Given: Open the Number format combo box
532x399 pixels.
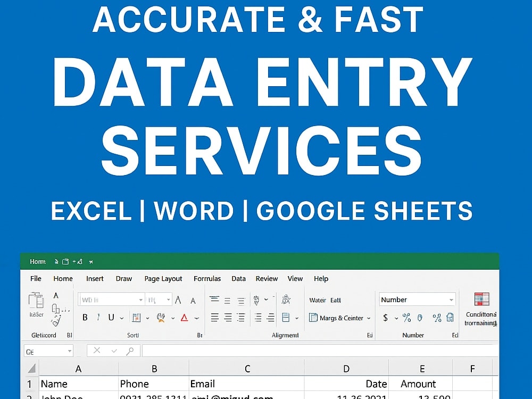Looking at the screenshot, I should point(417,300).
